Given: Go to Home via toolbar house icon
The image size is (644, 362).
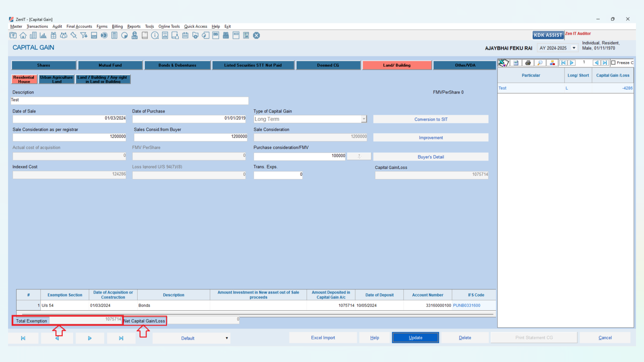Looking at the screenshot, I should (23, 35).
